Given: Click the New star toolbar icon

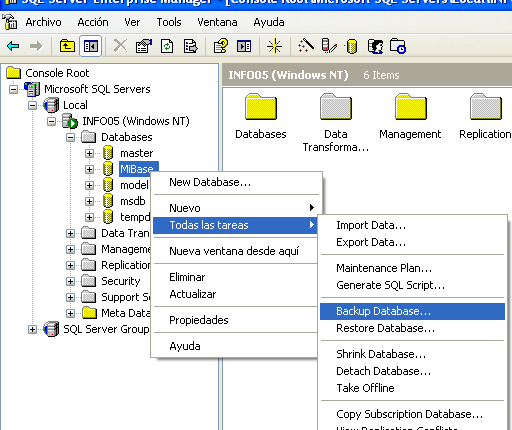Looking at the screenshot, I should [x=274, y=46].
